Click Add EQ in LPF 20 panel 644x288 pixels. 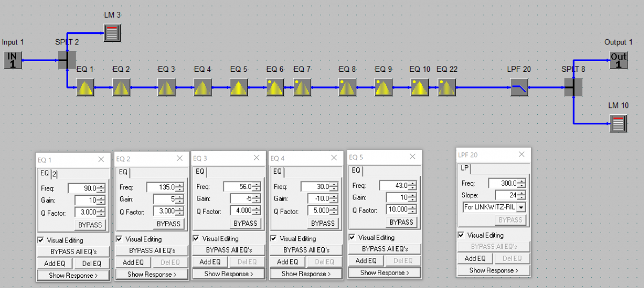(x=475, y=259)
